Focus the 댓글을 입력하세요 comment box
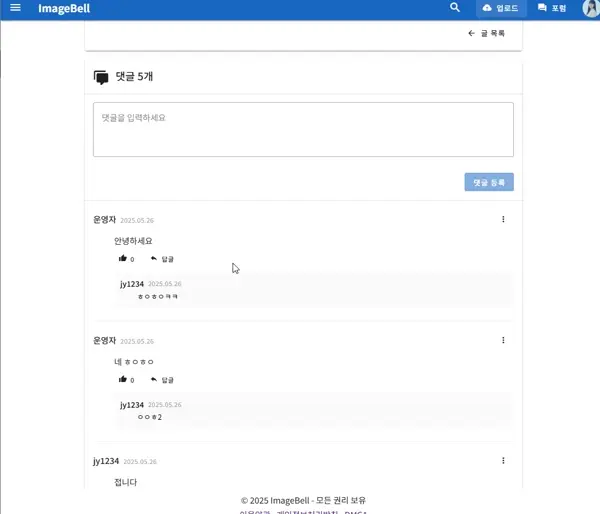 click(303, 129)
